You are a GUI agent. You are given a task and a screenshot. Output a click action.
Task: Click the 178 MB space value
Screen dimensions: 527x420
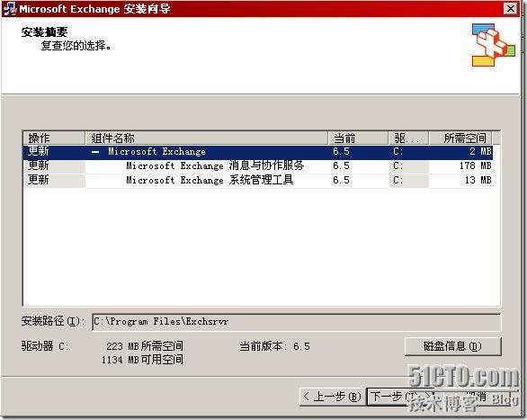coord(475,166)
